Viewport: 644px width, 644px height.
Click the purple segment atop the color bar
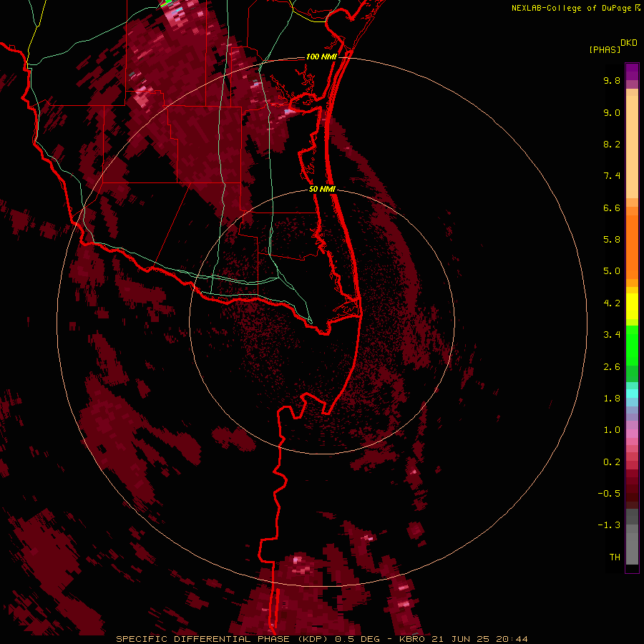pyautogui.click(x=632, y=72)
